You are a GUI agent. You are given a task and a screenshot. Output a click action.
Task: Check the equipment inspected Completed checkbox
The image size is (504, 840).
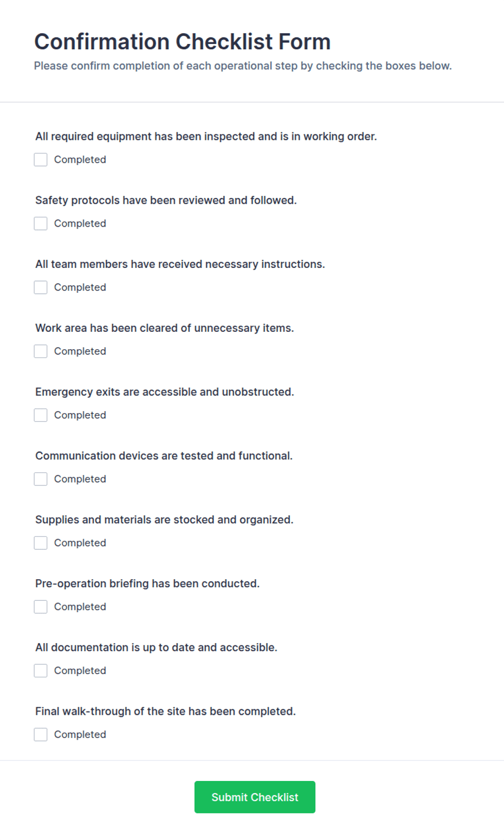pos(41,159)
